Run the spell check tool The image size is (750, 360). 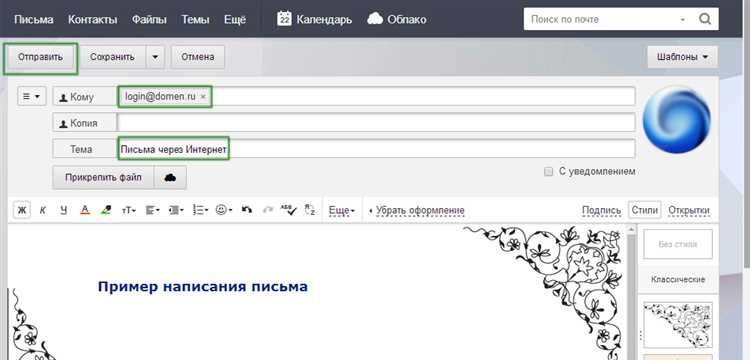pyautogui.click(x=288, y=210)
